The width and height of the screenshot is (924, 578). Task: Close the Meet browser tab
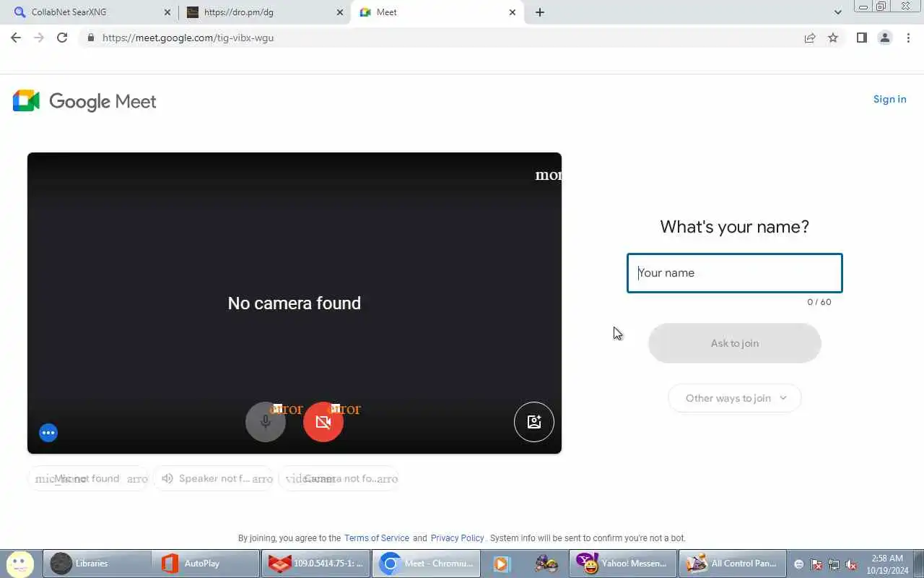(513, 12)
